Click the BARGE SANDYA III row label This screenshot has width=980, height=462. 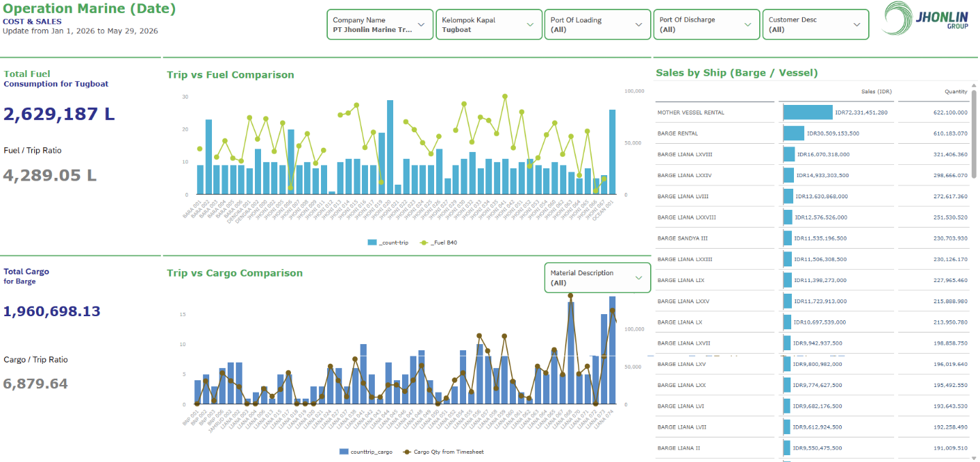point(682,238)
